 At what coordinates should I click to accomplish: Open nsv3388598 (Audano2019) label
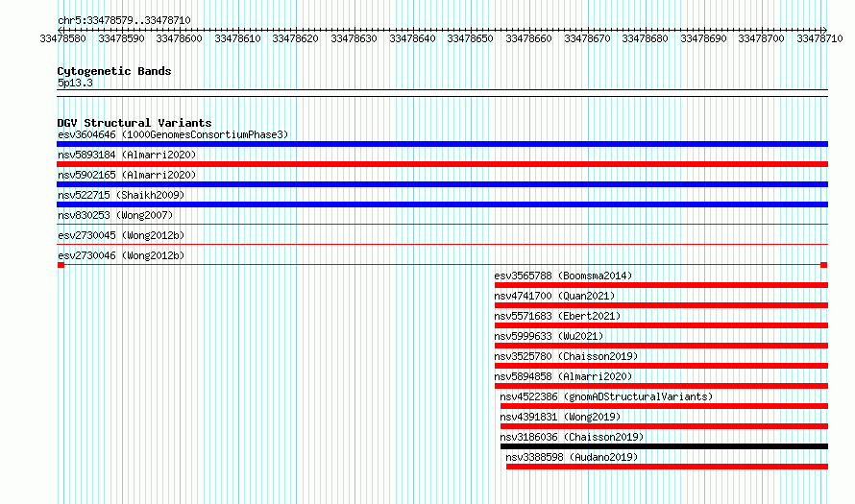(572, 457)
